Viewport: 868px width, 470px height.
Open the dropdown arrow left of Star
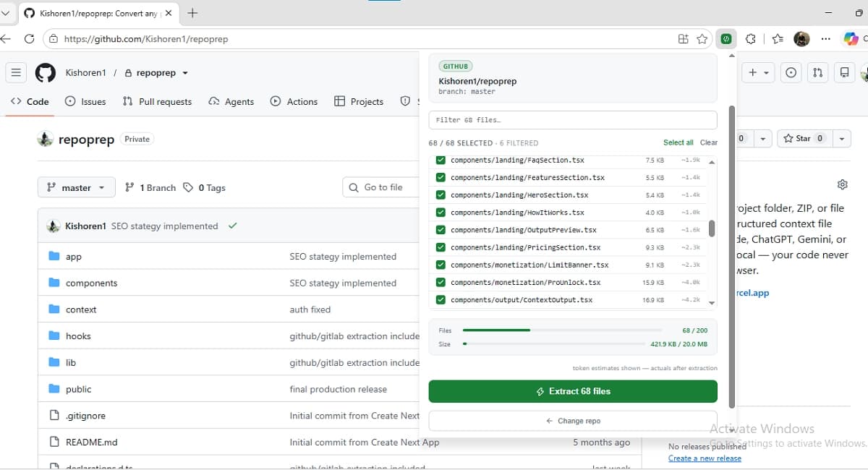point(762,138)
